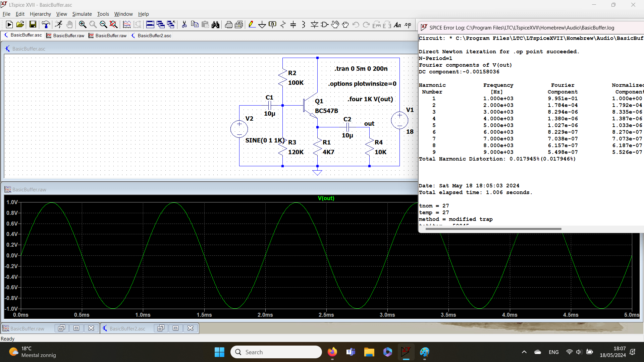Image resolution: width=644 pixels, height=362 pixels.
Task: Move the error log horizontal scrollbar
Action: coord(493,229)
